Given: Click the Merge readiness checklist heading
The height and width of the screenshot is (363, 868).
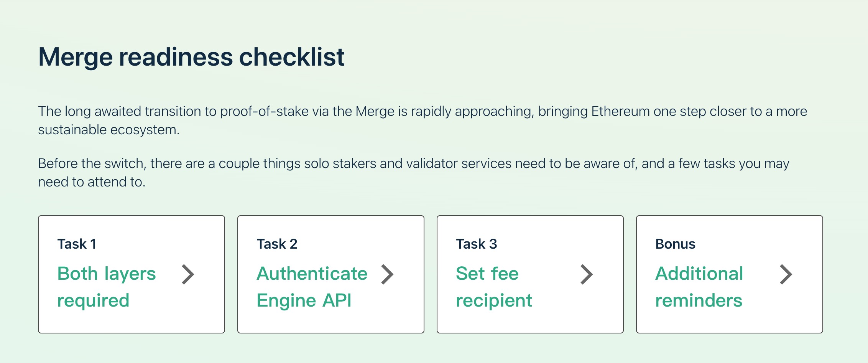Looking at the screenshot, I should tap(191, 57).
